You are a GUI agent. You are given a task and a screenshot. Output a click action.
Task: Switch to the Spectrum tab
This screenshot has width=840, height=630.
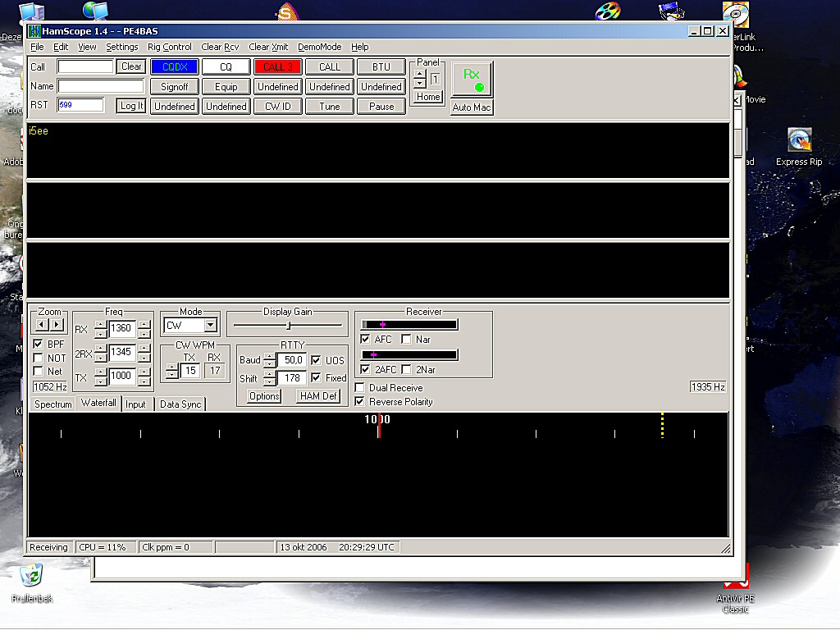[52, 404]
